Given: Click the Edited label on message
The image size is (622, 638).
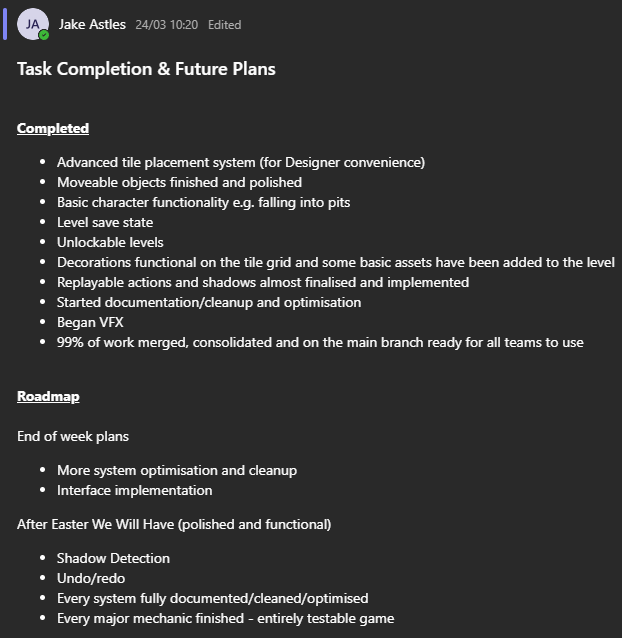Looking at the screenshot, I should click(x=225, y=25).
